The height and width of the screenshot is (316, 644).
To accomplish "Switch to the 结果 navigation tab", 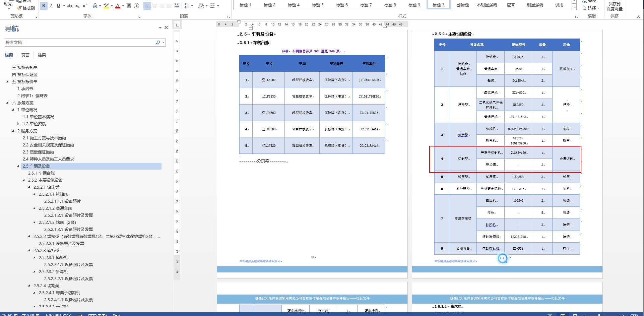I will 42,55.
